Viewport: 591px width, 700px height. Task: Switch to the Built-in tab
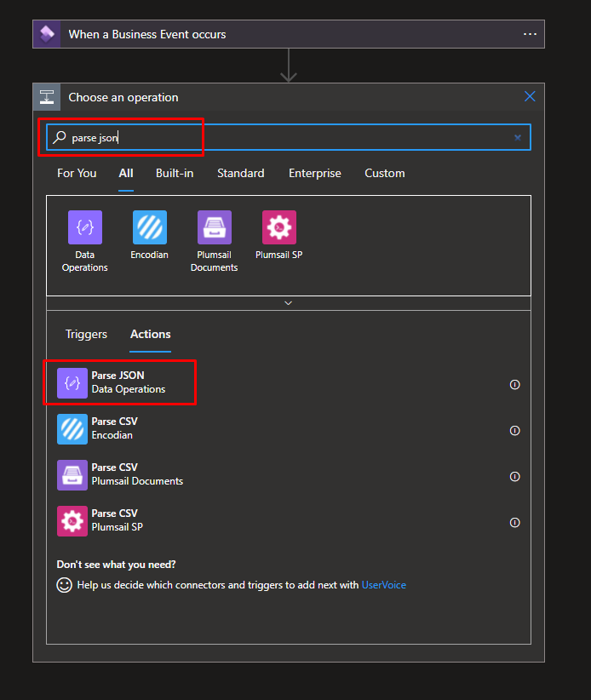[175, 173]
